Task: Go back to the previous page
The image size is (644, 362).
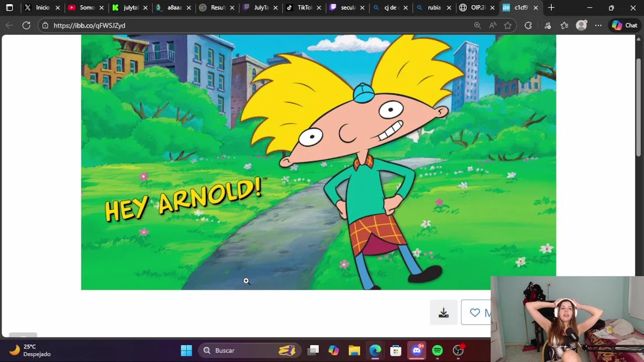Action: pyautogui.click(x=10, y=25)
